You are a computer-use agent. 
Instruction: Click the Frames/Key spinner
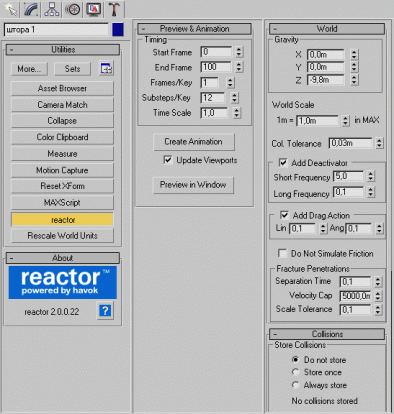230,83
